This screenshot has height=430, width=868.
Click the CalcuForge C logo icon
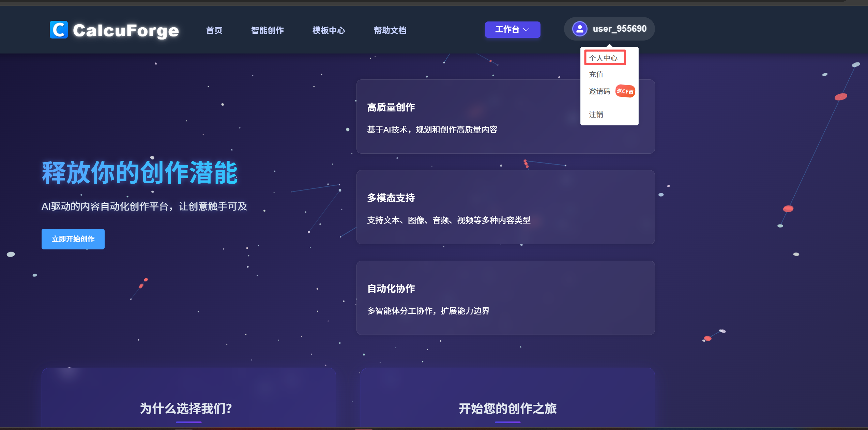[x=59, y=30]
